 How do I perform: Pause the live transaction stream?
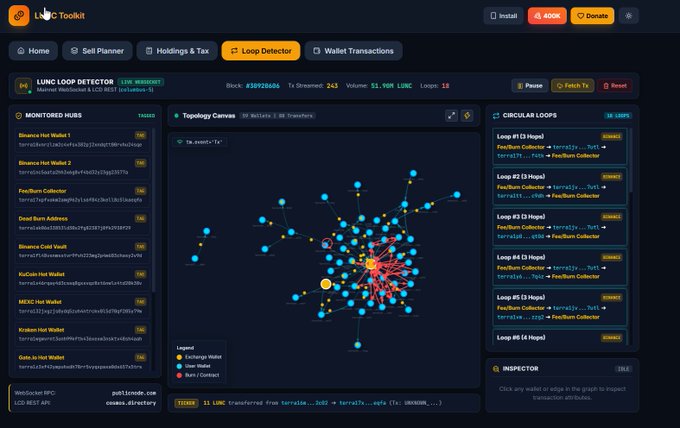pyautogui.click(x=530, y=86)
